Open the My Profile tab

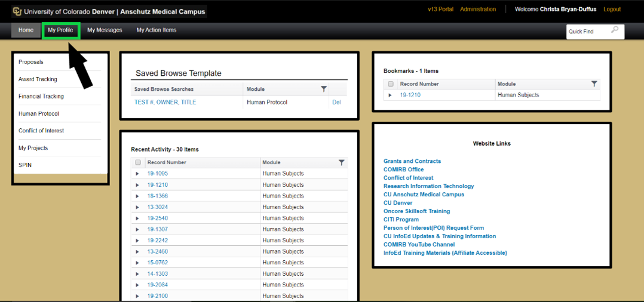[60, 30]
